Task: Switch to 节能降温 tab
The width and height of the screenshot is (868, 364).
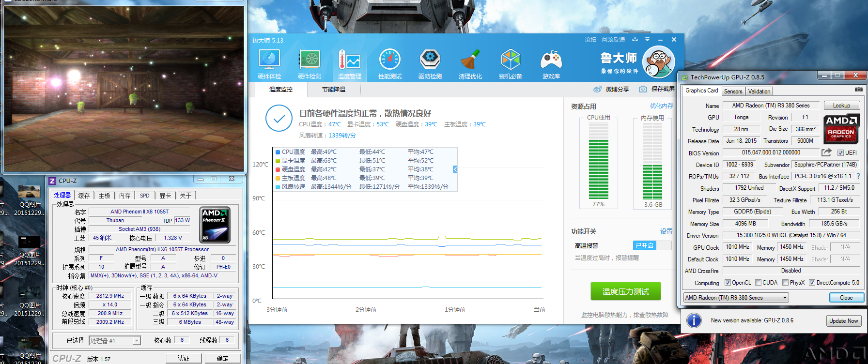Action: (334, 90)
